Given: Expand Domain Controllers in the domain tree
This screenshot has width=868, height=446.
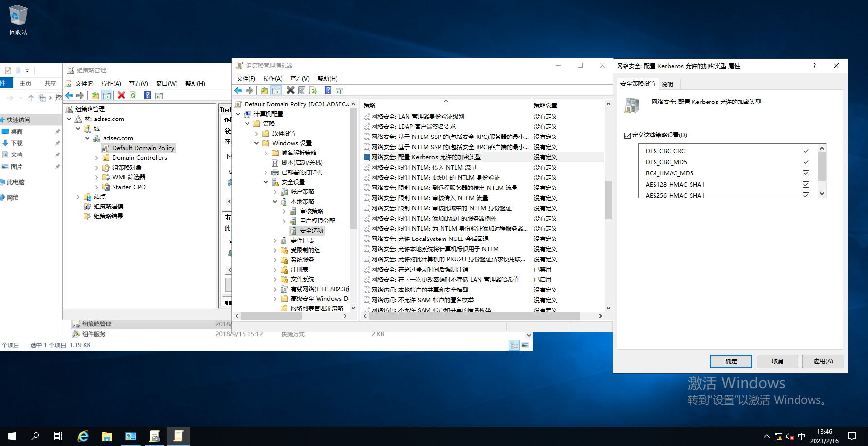Looking at the screenshot, I should click(x=97, y=158).
